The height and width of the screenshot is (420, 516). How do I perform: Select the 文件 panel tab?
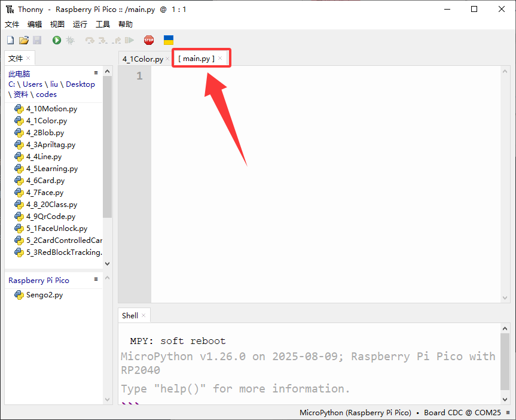coord(16,58)
